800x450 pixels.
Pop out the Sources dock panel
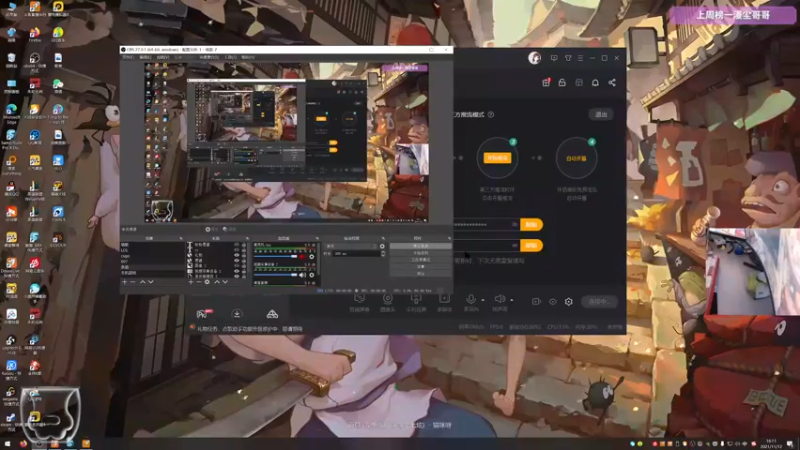[x=247, y=238]
